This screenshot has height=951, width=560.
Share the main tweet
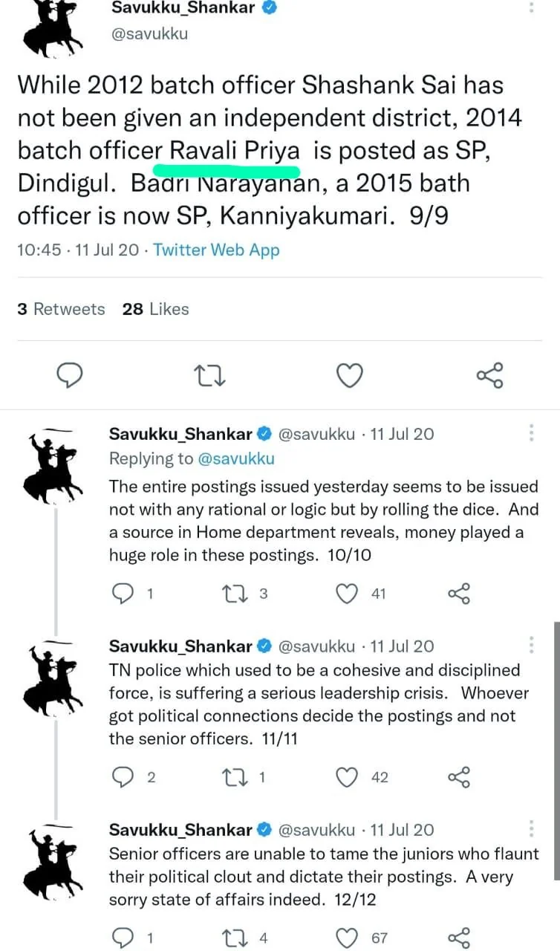click(489, 376)
